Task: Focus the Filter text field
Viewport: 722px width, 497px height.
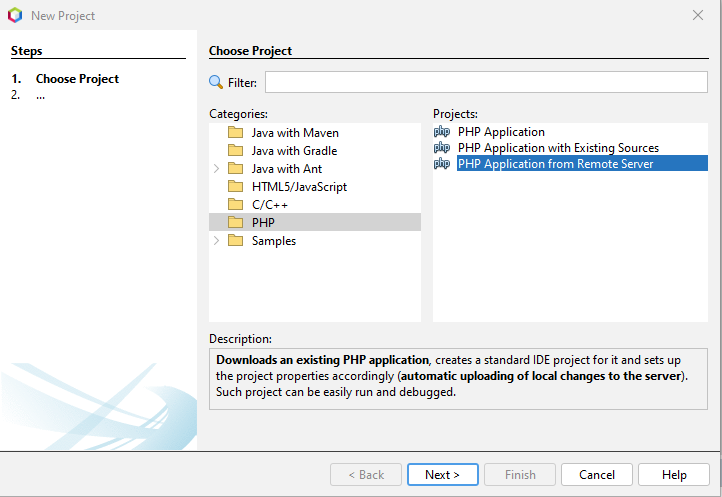Action: (485, 83)
